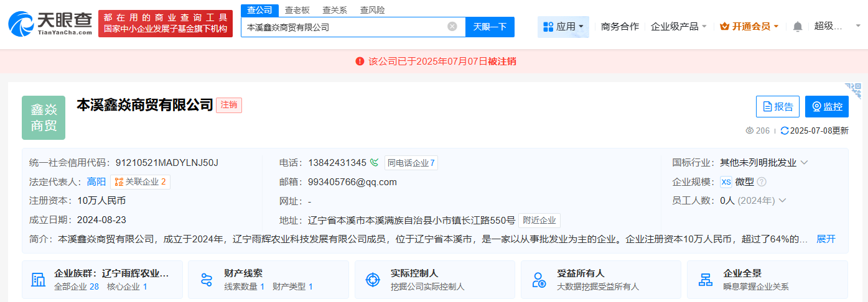Click the 注册资本 10万人民币 value

[101, 201]
